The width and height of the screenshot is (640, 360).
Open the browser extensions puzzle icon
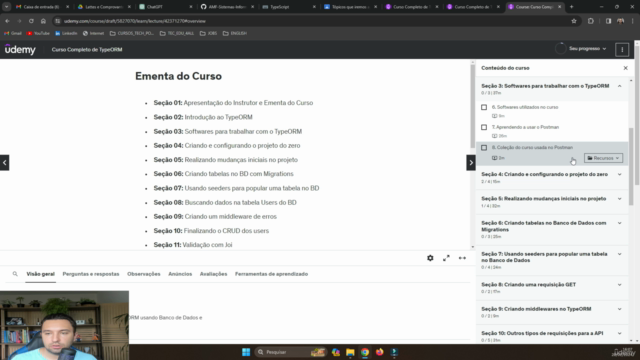coord(591,21)
